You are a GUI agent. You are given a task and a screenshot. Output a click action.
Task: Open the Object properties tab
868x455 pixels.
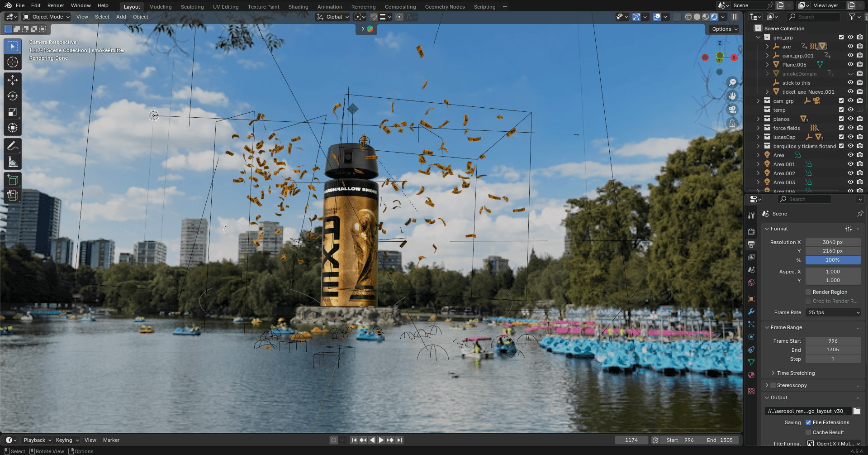751,299
